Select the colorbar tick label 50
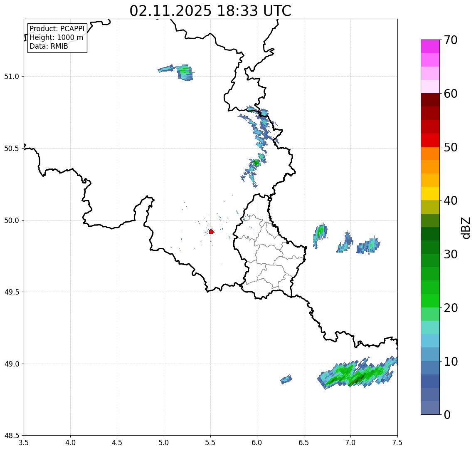The width and height of the screenshot is (476, 451). (451, 147)
